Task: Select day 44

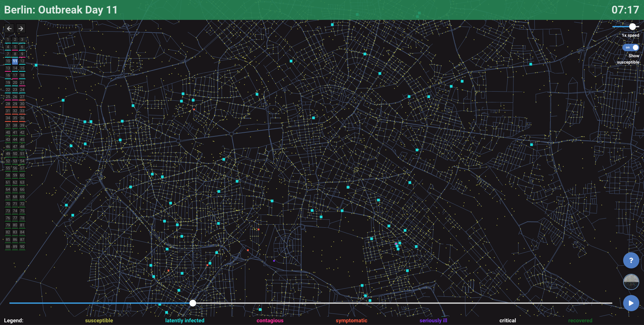Action: pyautogui.click(x=15, y=139)
